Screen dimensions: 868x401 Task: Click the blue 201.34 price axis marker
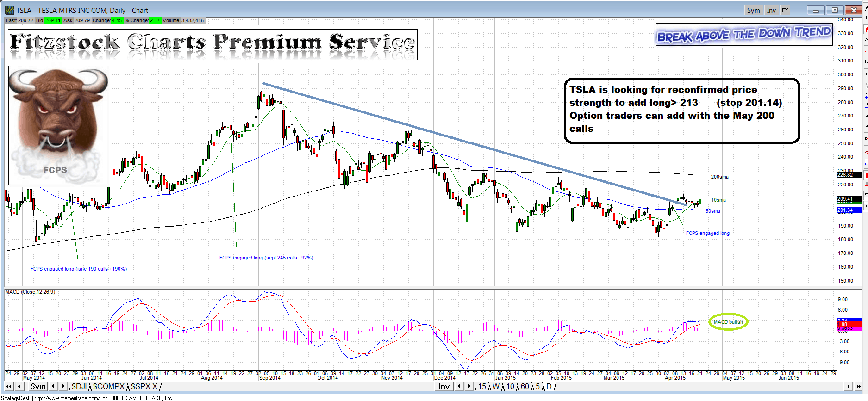pos(850,210)
